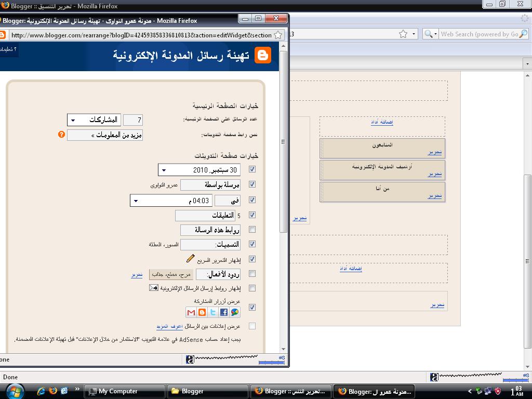Image resolution: width=532 pixels, height=399 pixels.
Task: Click the orange Blogger logo in header
Action: tap(262, 55)
